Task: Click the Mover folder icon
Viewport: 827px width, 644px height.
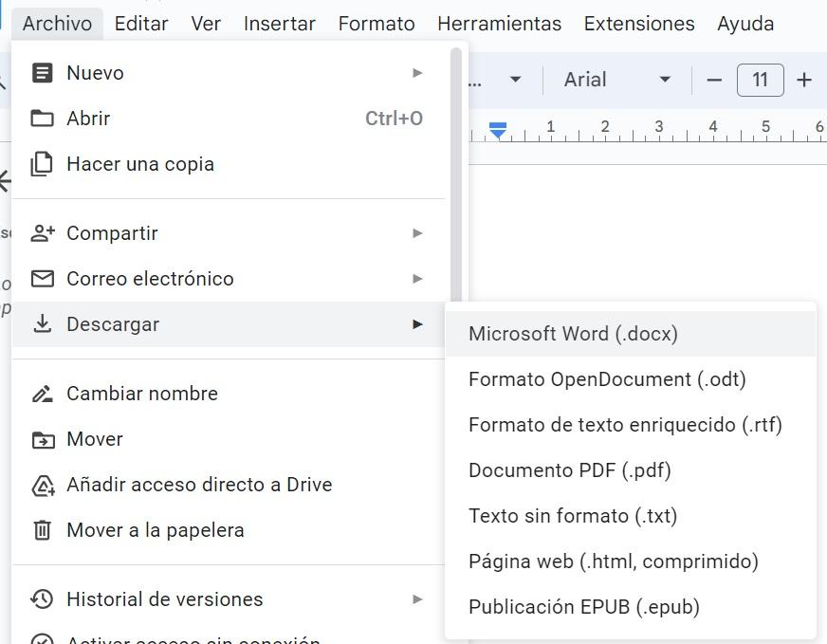Action: coord(42,438)
